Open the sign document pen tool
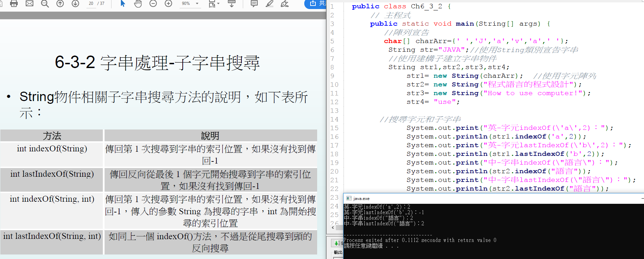This screenshot has width=644, height=259. click(x=285, y=3)
